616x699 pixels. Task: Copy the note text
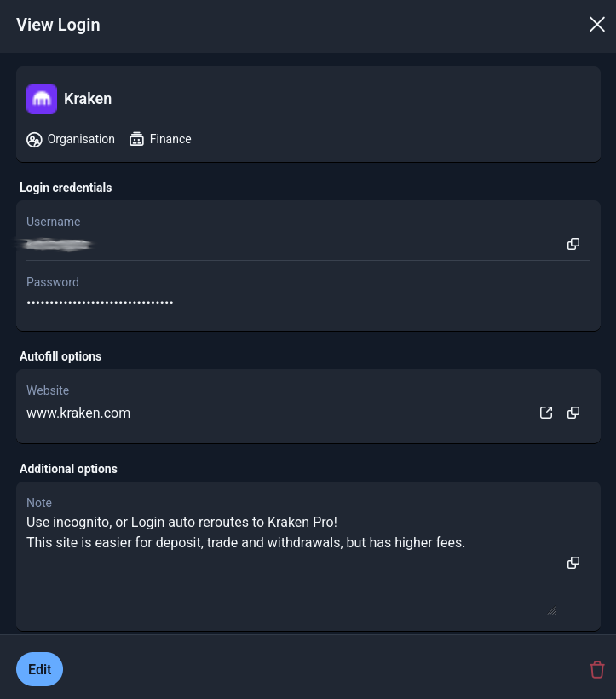(573, 563)
